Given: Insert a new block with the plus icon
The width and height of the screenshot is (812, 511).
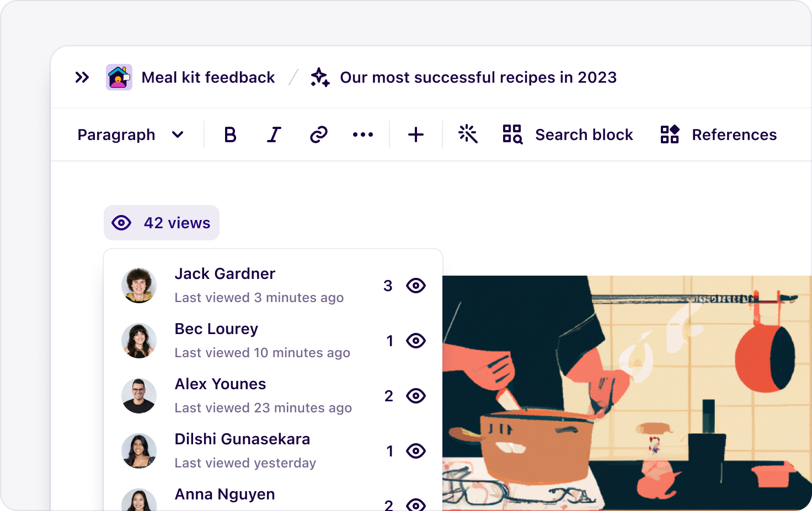Looking at the screenshot, I should 415,134.
